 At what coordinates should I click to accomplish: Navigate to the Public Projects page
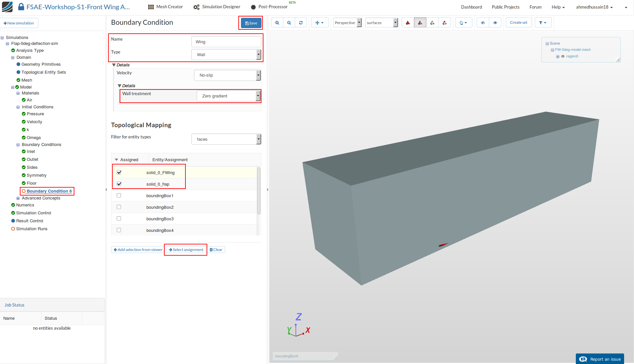coord(505,7)
